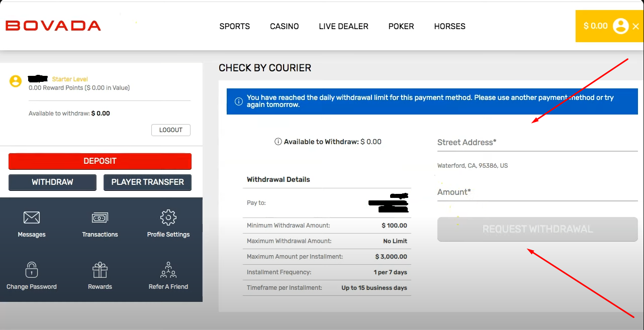Open Profile Settings gear icon
Image resolution: width=644 pixels, height=330 pixels.
[x=168, y=218]
